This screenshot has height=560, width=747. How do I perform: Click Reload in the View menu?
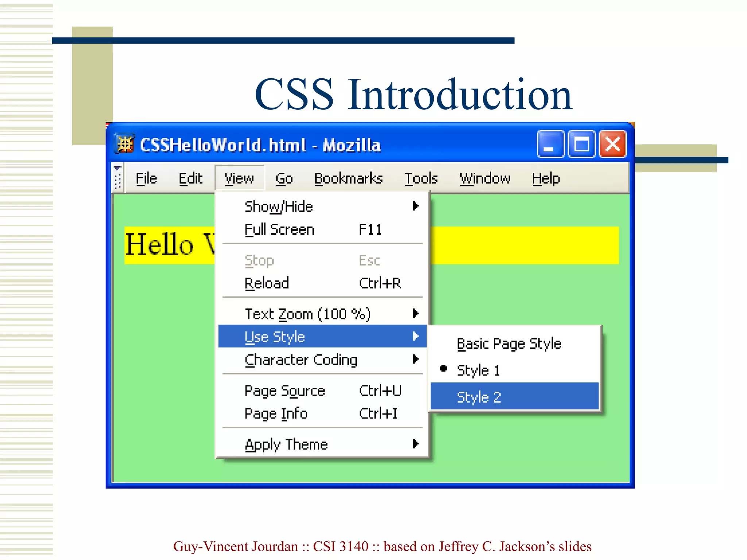tap(267, 283)
